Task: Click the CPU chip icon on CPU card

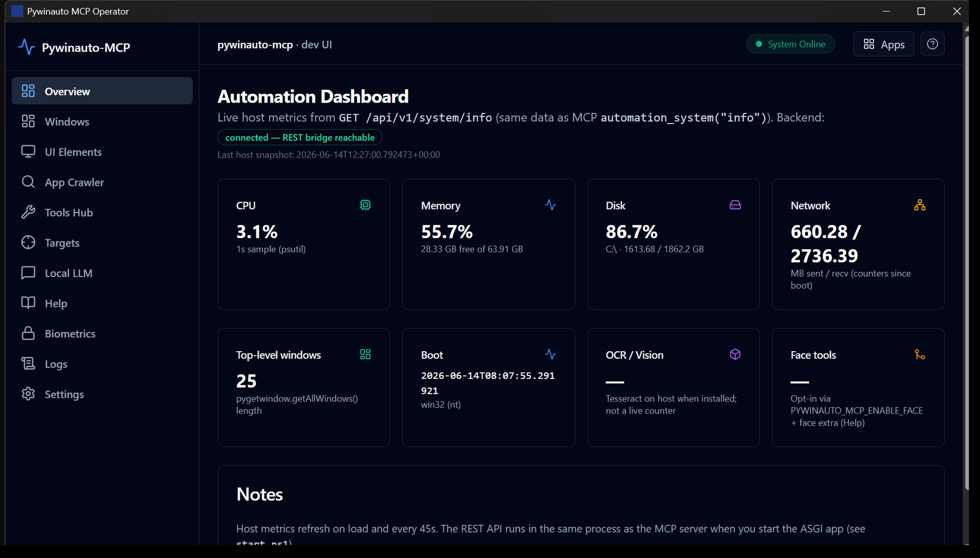Action: coord(365,205)
